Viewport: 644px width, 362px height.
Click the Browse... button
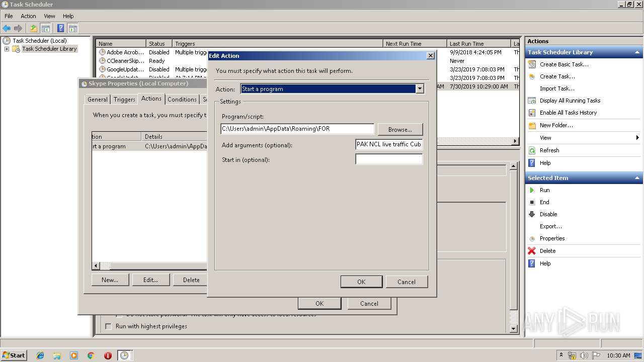click(x=400, y=129)
